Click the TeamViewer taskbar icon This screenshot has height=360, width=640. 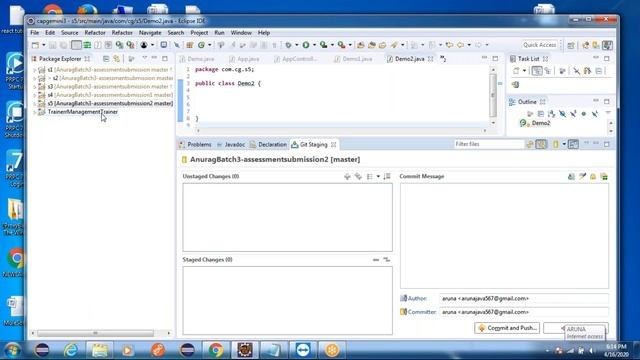pyautogui.click(x=303, y=350)
